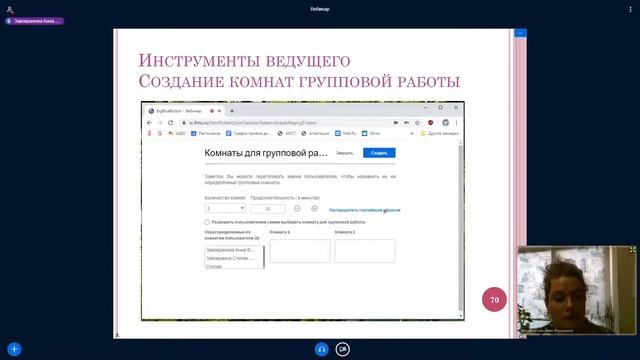The height and width of the screenshot is (360, 640).
Task: Click the browser reload icon in slide
Action: click(x=171, y=122)
